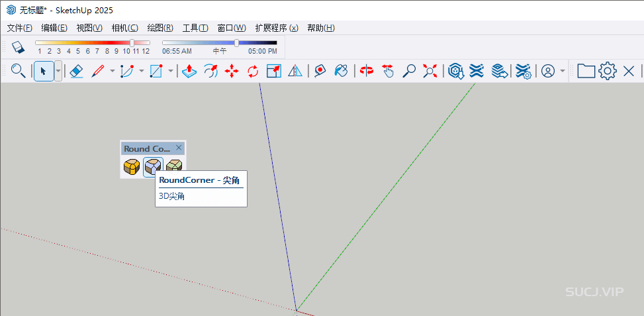Close the Round Corner floating toolbar
This screenshot has height=316, width=644.
tap(179, 148)
